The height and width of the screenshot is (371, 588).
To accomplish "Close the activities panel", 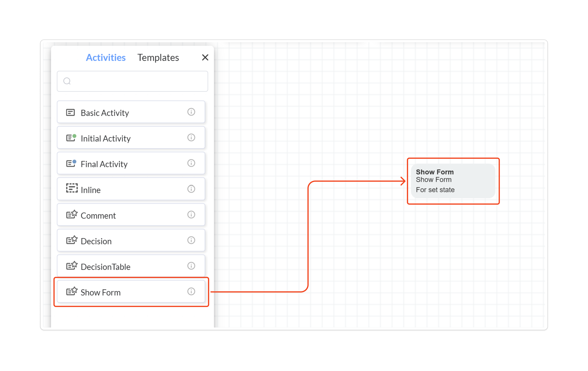I will 205,58.
